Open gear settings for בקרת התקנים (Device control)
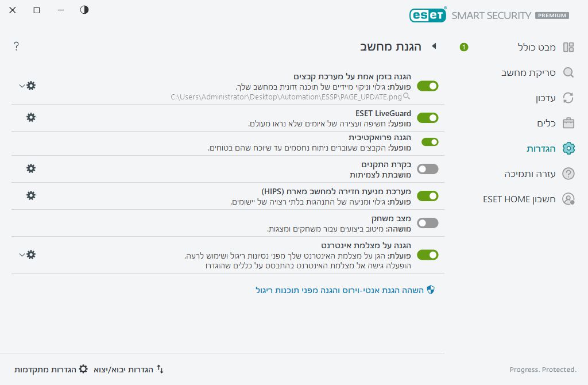The height and width of the screenshot is (385, 588). point(30,168)
